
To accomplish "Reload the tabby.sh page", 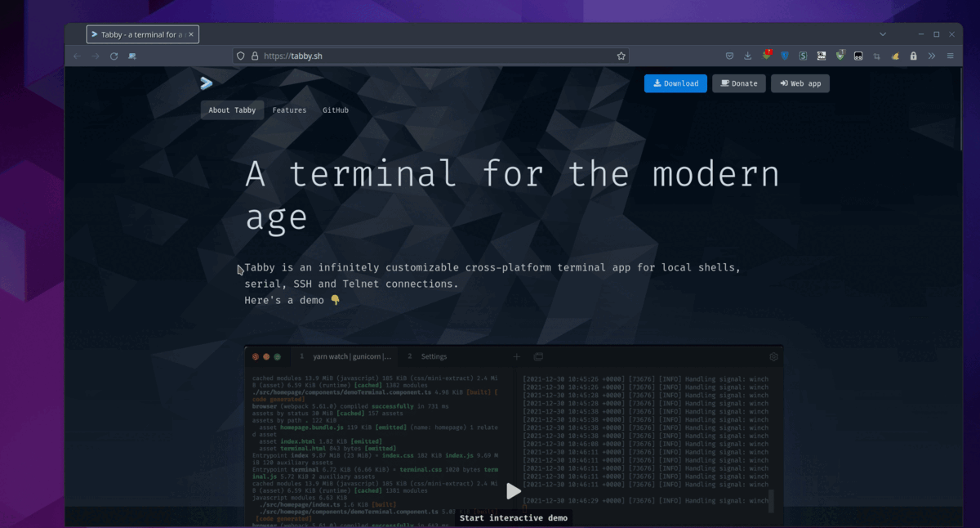I will coord(114,56).
